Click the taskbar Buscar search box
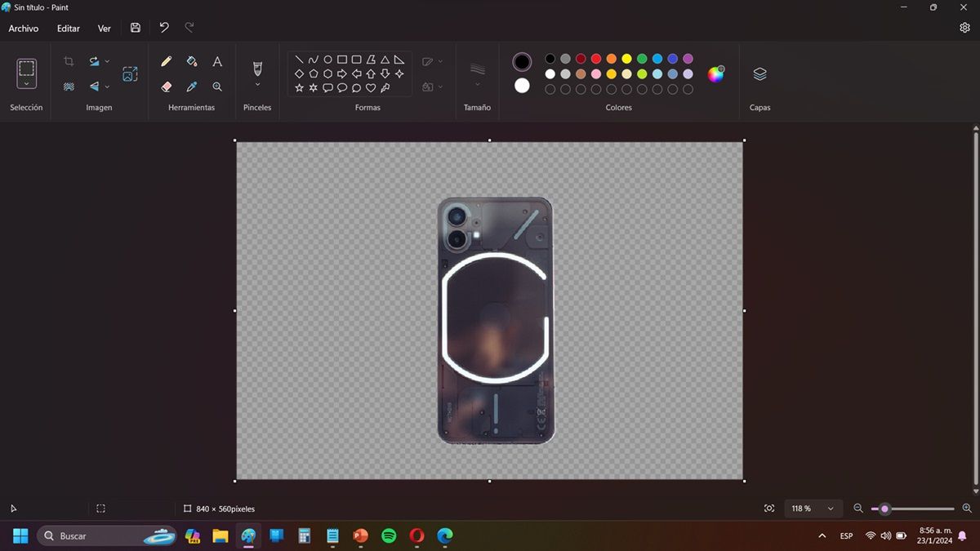 (x=106, y=536)
